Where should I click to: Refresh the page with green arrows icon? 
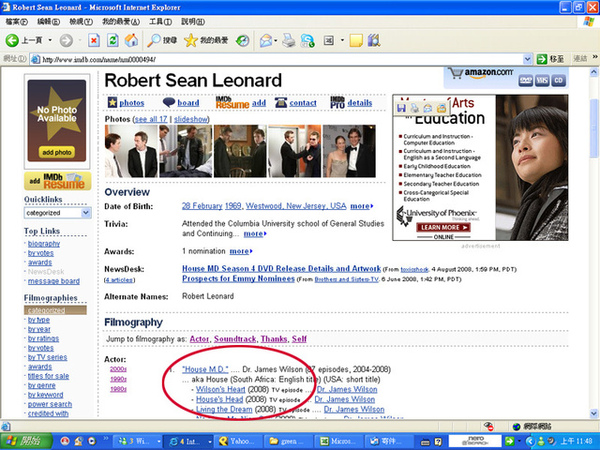(x=113, y=40)
